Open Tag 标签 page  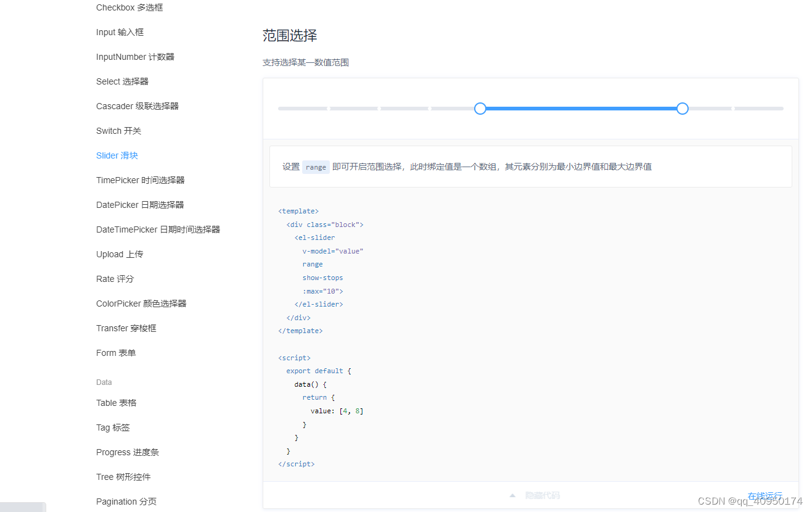(x=113, y=427)
